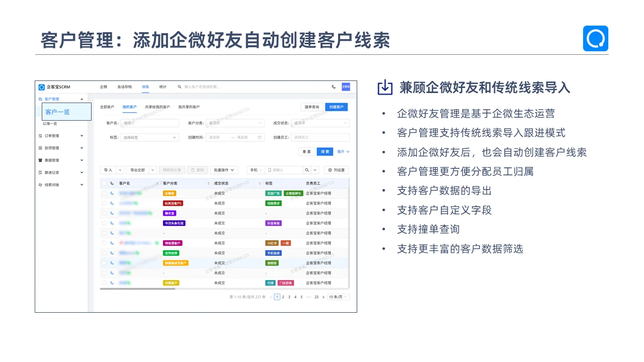Check the box for the B(关注客户) row
The height and width of the screenshot is (362, 644).
[x=104, y=203]
